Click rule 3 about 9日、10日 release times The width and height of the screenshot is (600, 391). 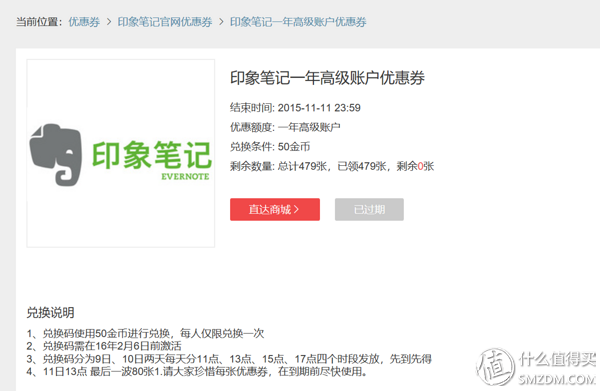(x=229, y=358)
